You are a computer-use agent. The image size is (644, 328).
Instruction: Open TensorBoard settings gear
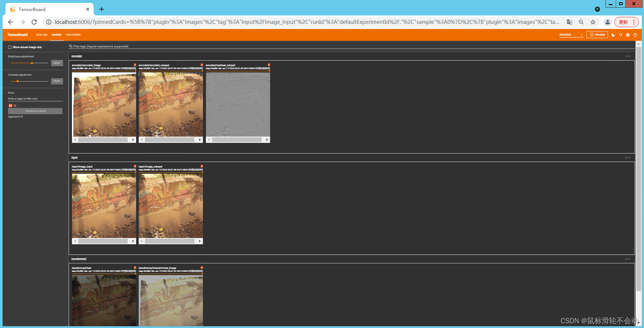(x=628, y=35)
